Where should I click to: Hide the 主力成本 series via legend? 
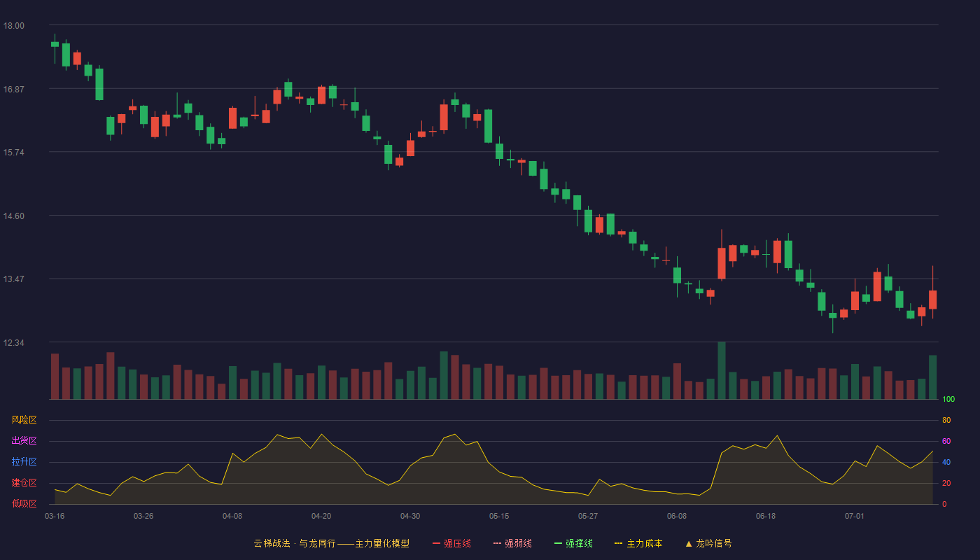click(638, 543)
